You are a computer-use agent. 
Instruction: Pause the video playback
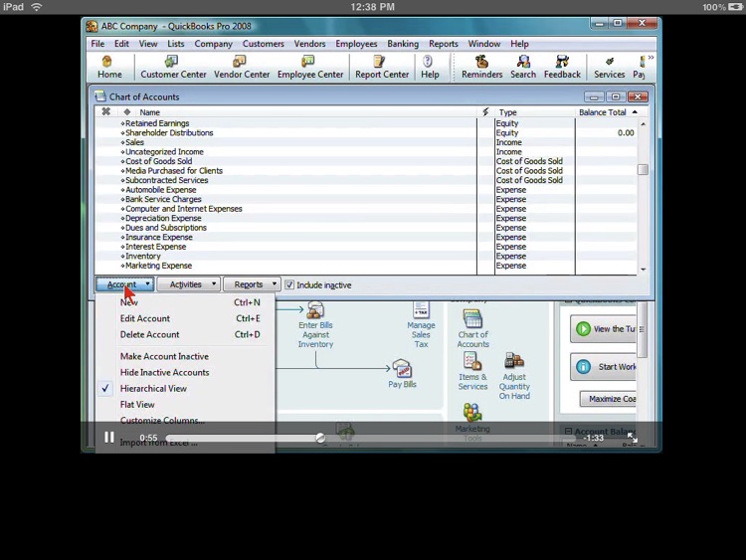click(x=108, y=438)
